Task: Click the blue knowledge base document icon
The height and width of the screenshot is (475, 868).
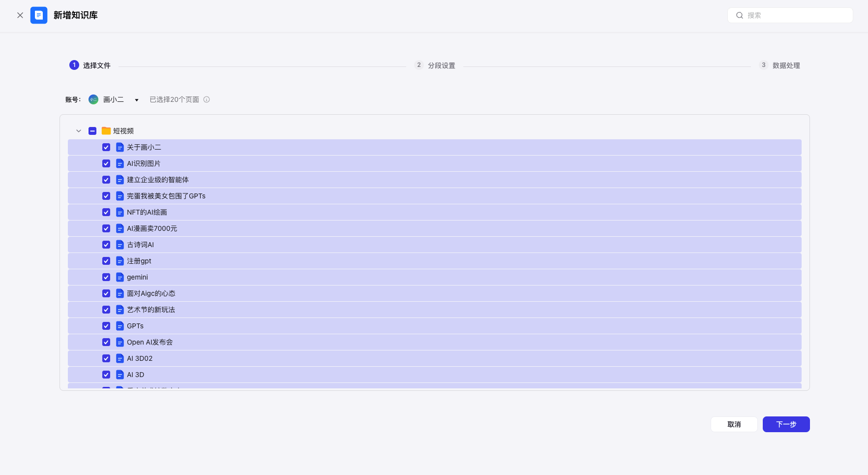Action: pyautogui.click(x=39, y=15)
